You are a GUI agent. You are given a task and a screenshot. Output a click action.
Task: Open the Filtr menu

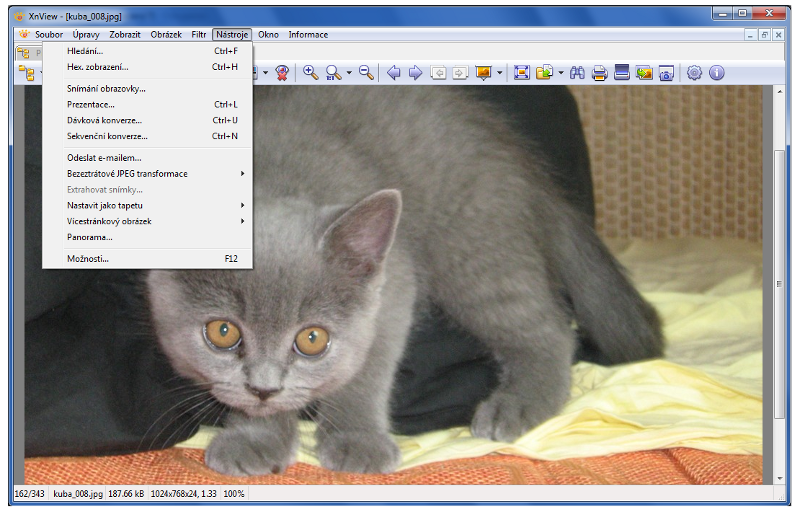click(x=199, y=35)
